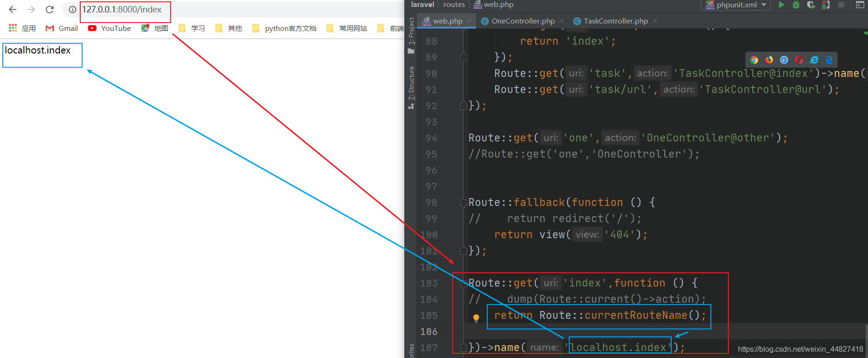The width and height of the screenshot is (868, 358).
Task: Open file in Safari from editor popup
Action: pyautogui.click(x=784, y=60)
